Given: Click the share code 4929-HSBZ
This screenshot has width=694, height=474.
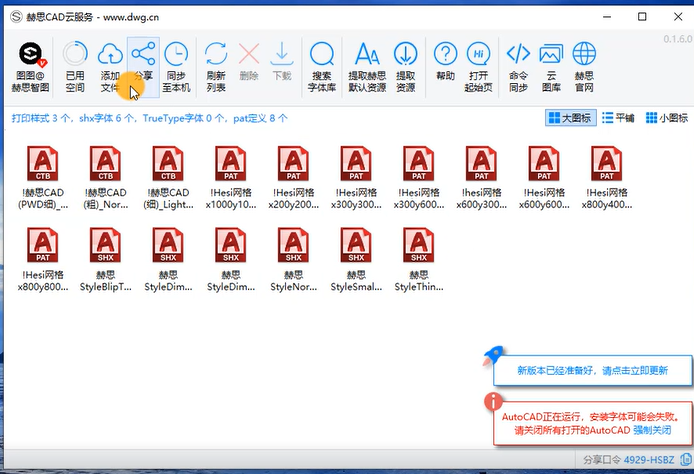Looking at the screenshot, I should click(649, 460).
